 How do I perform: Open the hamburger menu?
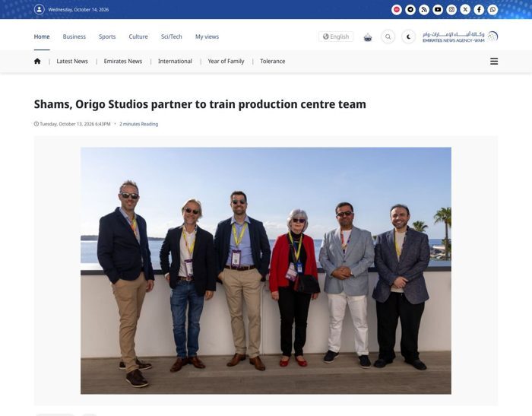coord(494,61)
